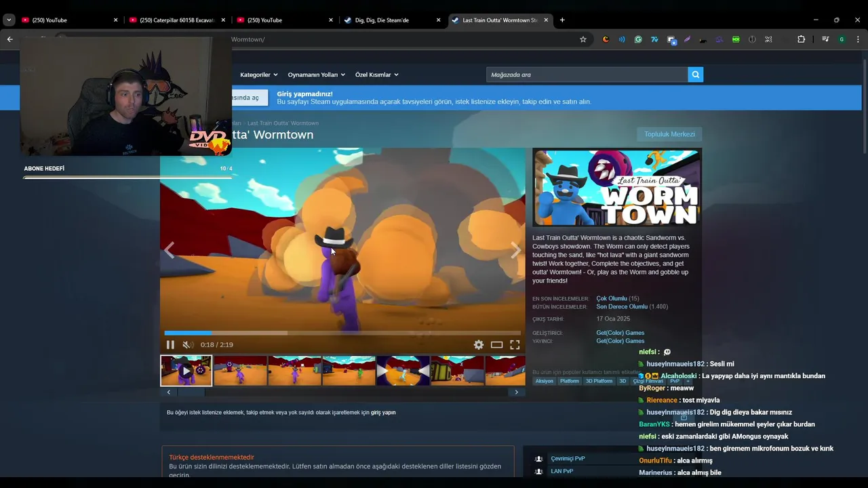The width and height of the screenshot is (868, 488).
Task: Open the Chrome profile avatar G
Action: pos(842,39)
